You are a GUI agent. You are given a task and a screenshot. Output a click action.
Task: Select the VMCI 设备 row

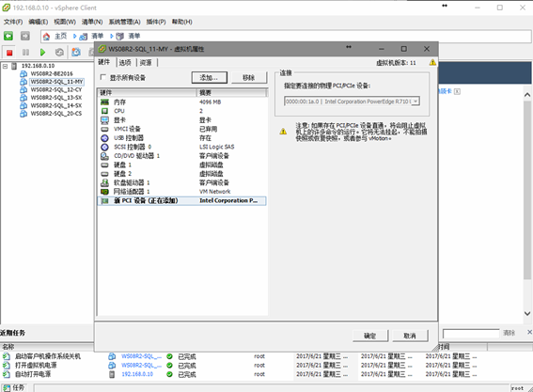click(x=181, y=129)
